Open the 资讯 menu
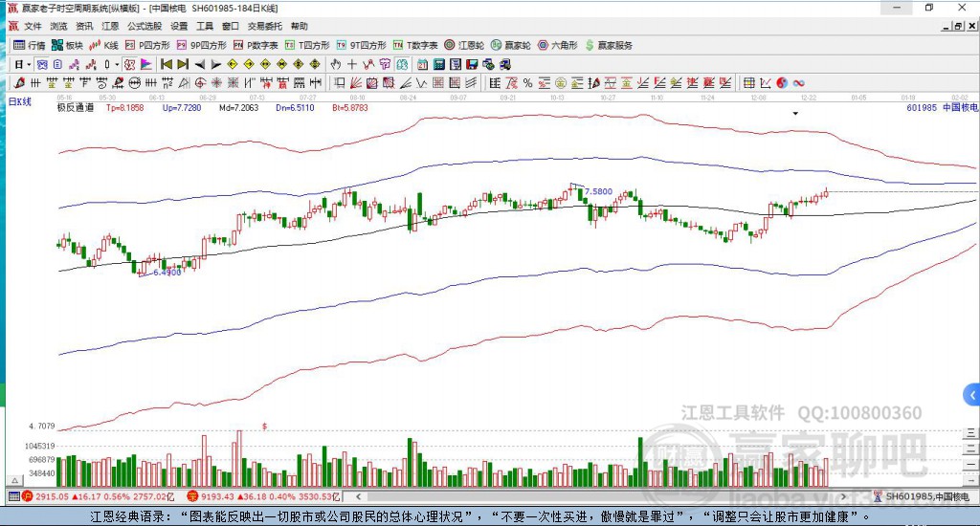The width and height of the screenshot is (980, 526). tap(84, 26)
